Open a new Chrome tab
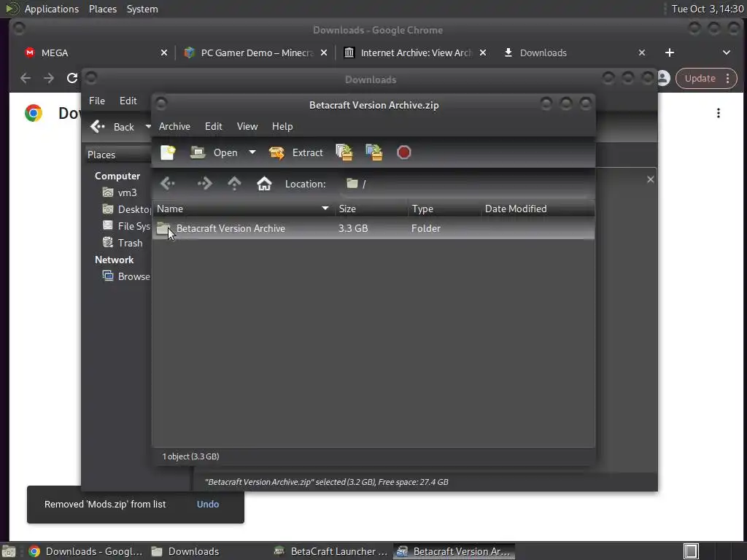747x560 pixels. 670,52
